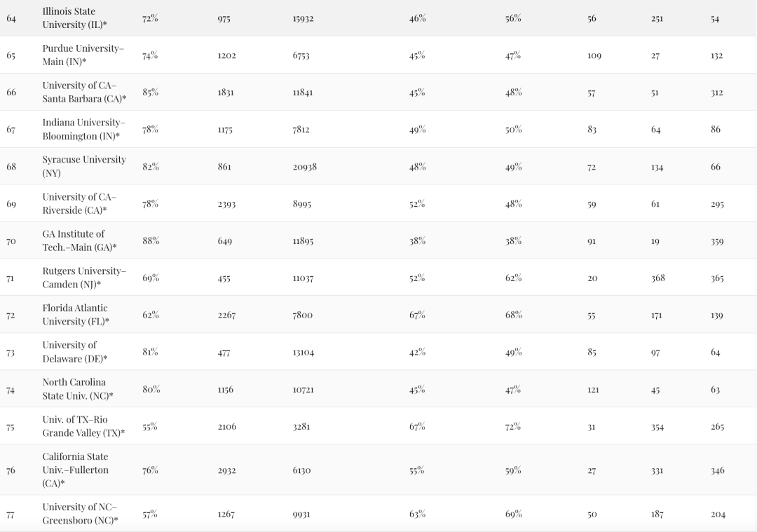Click Florida Atlantic University name

pos(76,315)
